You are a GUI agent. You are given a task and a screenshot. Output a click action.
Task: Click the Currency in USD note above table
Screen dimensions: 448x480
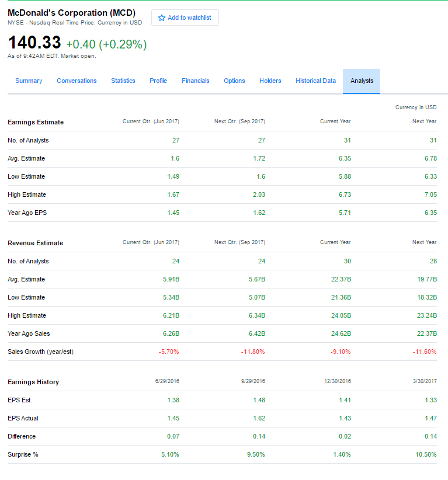(x=416, y=107)
